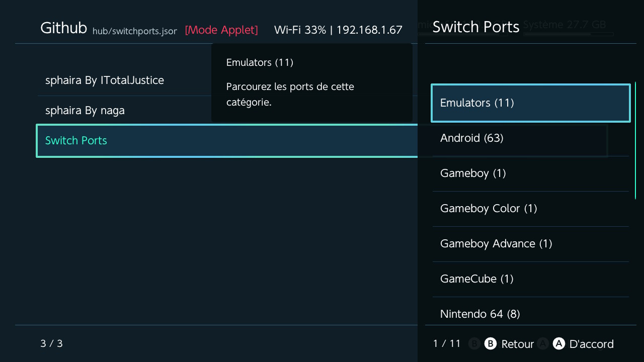
Task: Click the D'accord confirm label
Action: point(591,344)
